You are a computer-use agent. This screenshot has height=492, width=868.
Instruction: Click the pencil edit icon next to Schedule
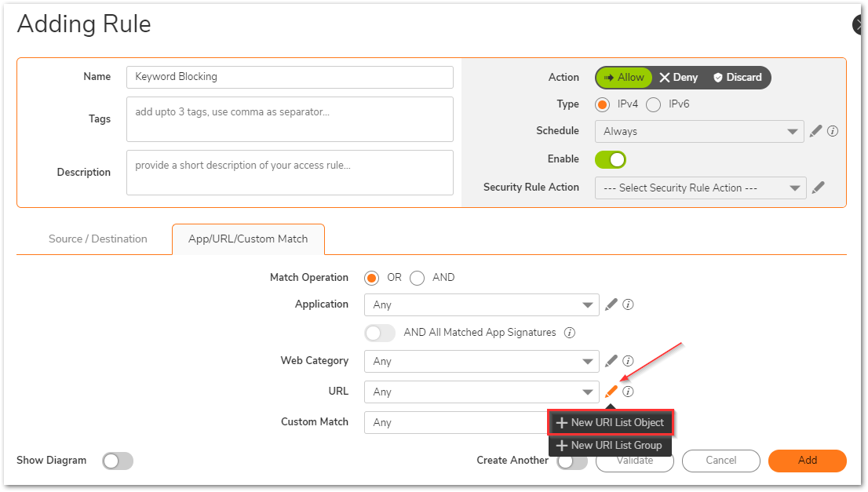tap(815, 131)
